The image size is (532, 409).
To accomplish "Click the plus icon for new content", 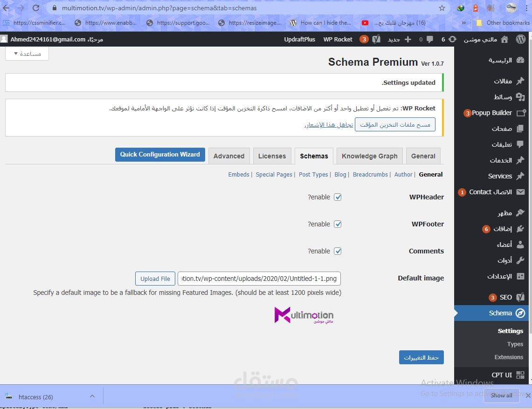I will point(408,39).
